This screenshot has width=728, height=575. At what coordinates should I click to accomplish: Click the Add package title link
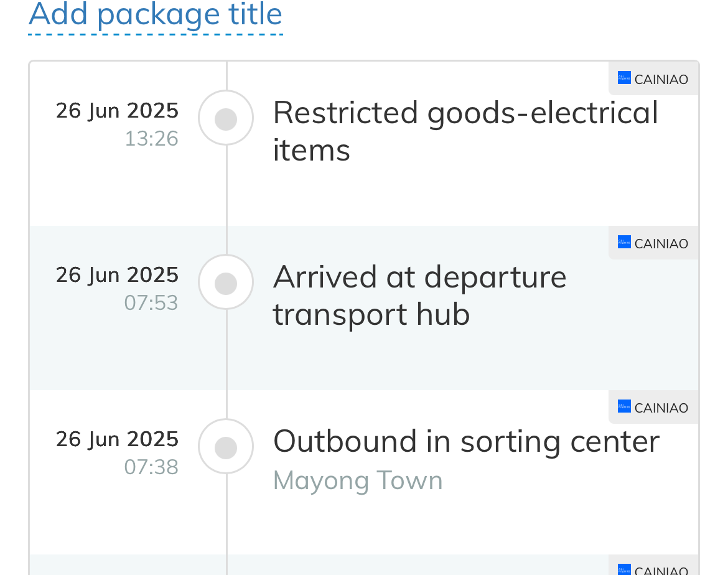tap(156, 14)
